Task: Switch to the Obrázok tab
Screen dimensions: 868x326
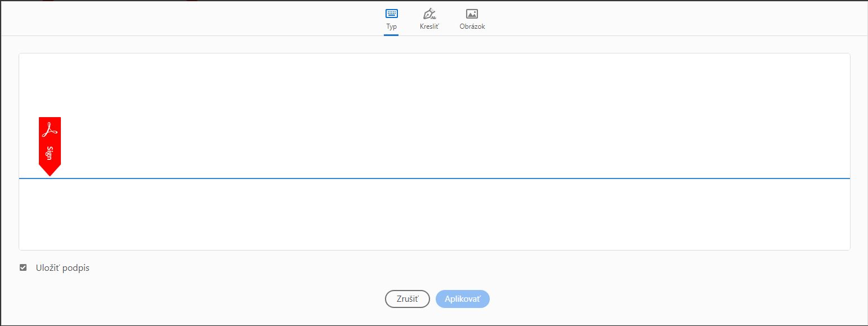Action: coord(471,19)
